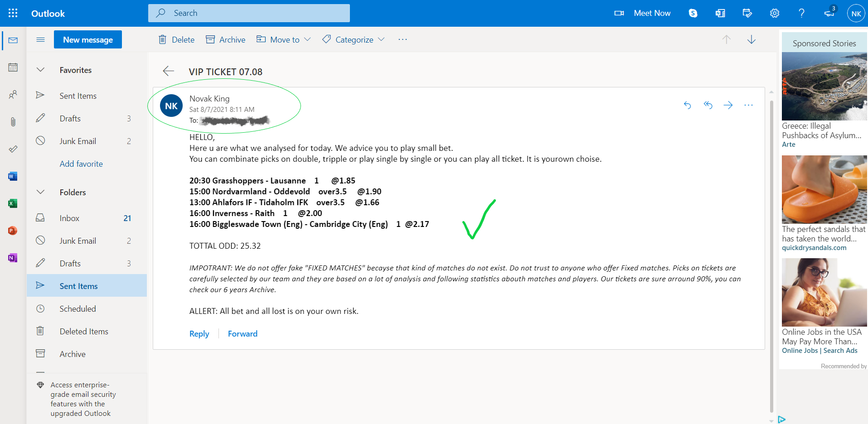Delete the open message

point(176,39)
